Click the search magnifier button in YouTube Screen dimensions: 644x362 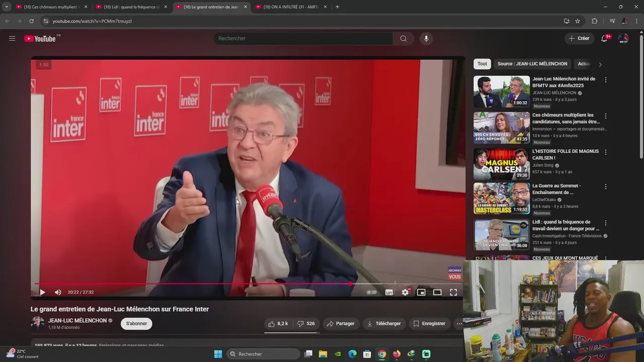pos(403,39)
